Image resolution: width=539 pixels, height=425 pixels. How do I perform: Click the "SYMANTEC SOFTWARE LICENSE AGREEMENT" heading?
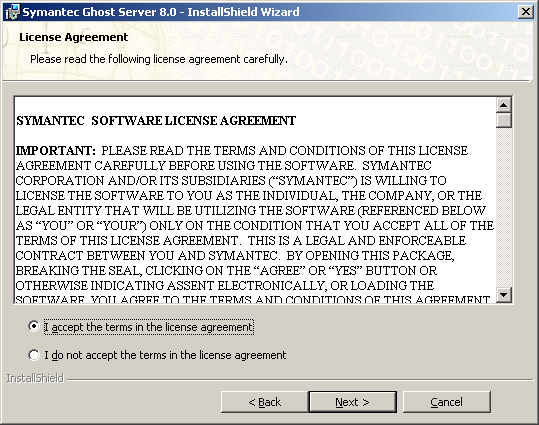156,121
